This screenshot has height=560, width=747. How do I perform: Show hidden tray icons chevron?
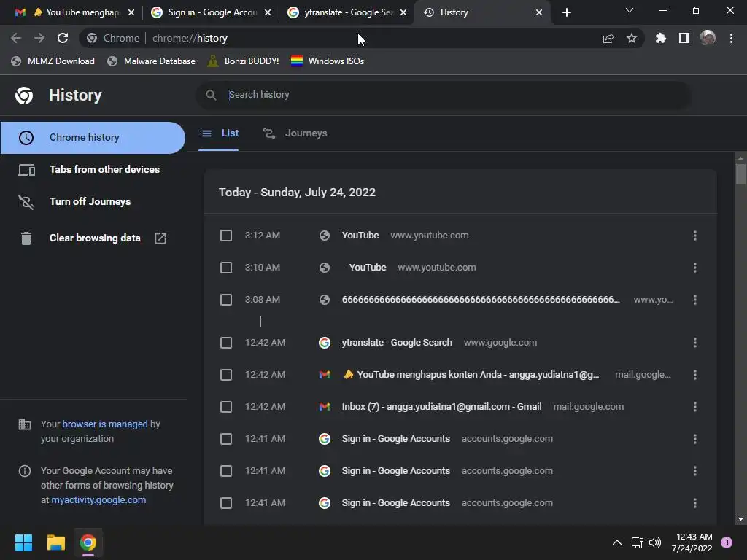616,542
